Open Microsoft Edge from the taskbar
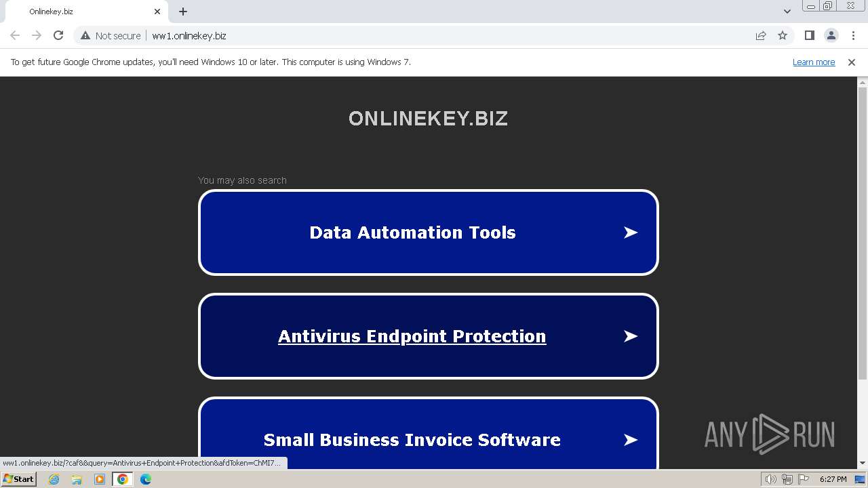The image size is (868, 488). (146, 479)
